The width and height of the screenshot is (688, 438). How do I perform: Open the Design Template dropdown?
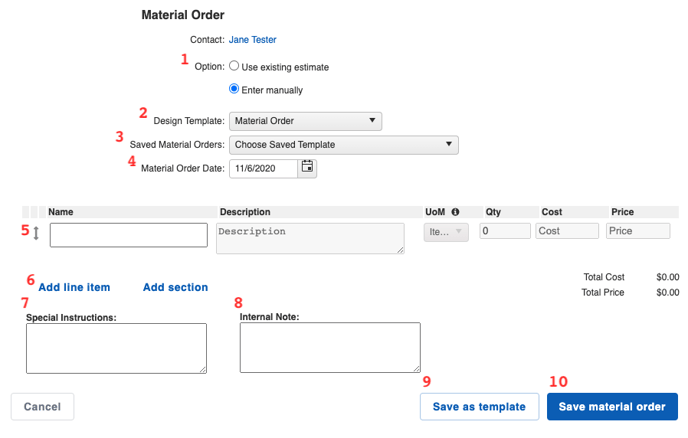click(305, 121)
